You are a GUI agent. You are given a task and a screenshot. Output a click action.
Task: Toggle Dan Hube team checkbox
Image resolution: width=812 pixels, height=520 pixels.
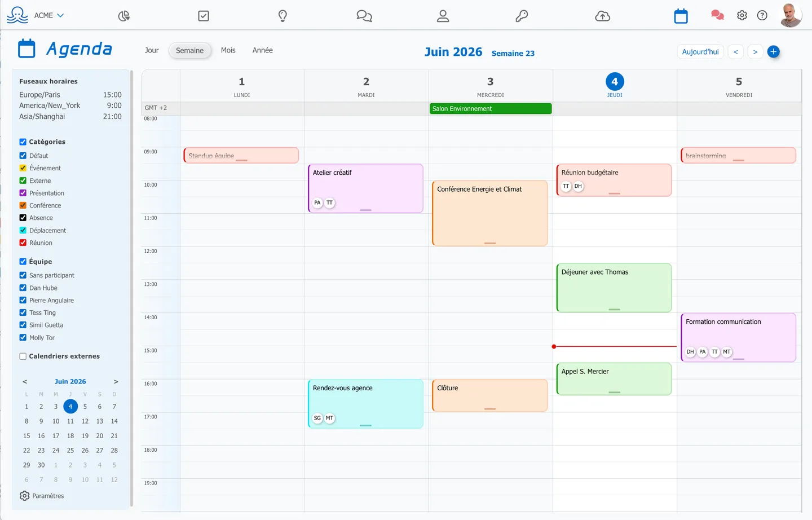click(23, 288)
